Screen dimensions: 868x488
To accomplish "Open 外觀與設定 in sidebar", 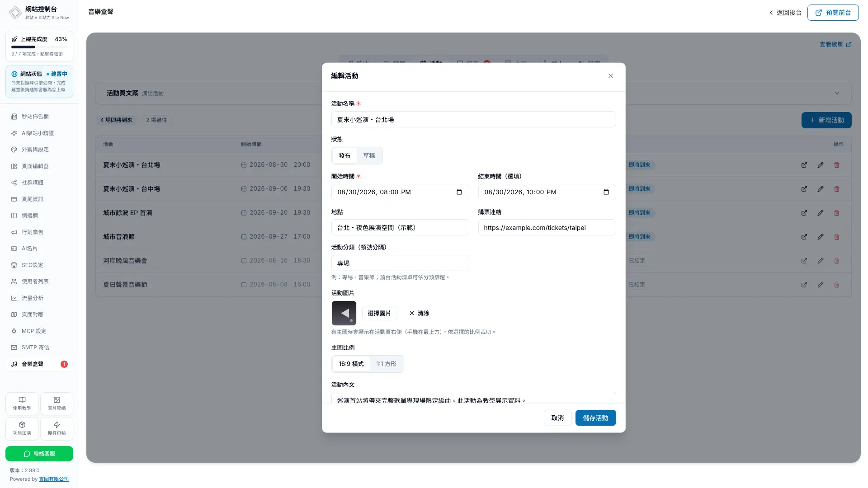I will 39,150.
